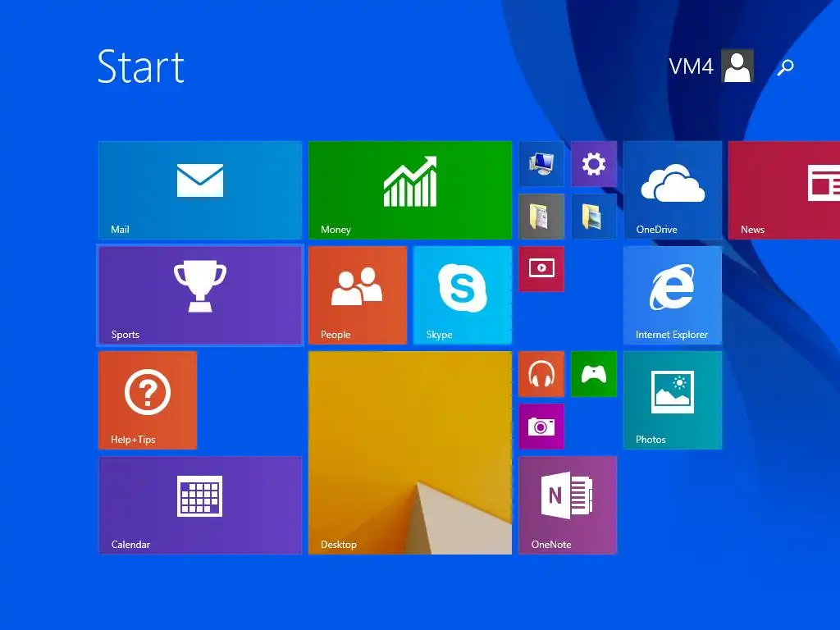840x630 pixels.
Task: Launch the Money app tile
Action: (410, 190)
